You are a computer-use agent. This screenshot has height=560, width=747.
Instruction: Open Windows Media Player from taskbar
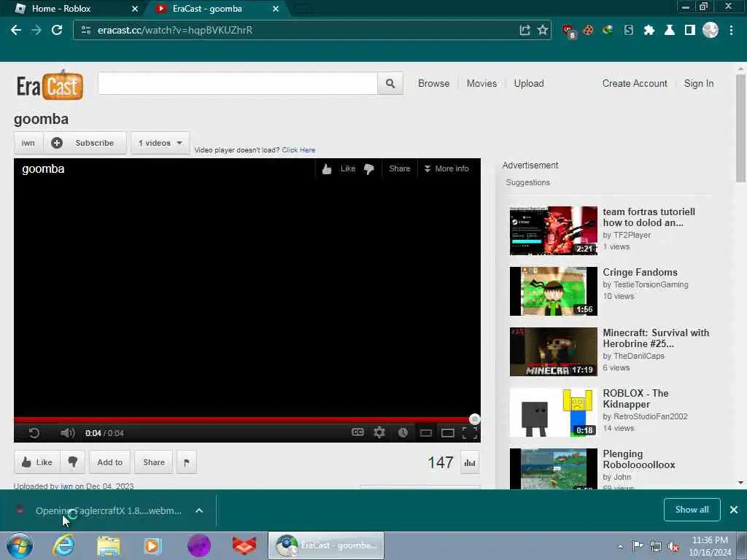[152, 545]
